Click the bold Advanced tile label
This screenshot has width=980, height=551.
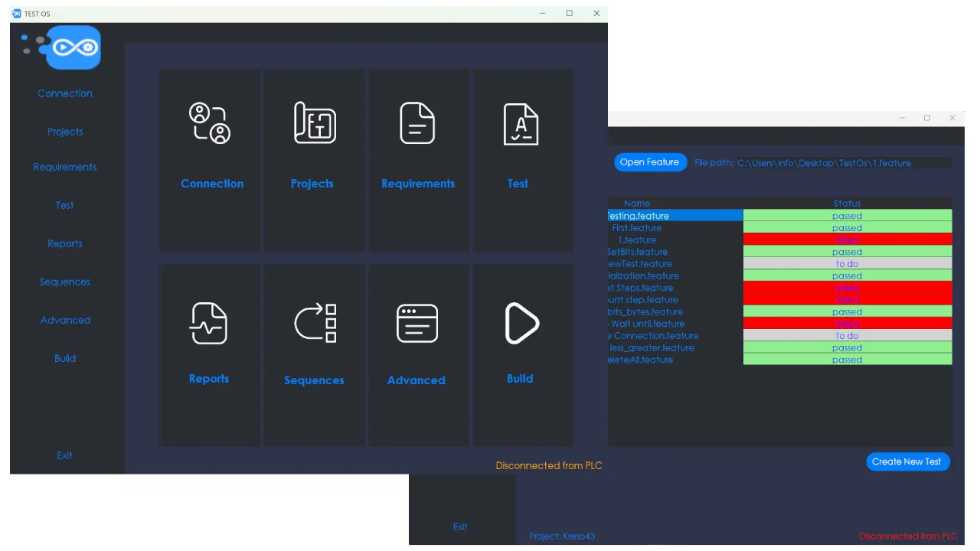click(x=416, y=380)
